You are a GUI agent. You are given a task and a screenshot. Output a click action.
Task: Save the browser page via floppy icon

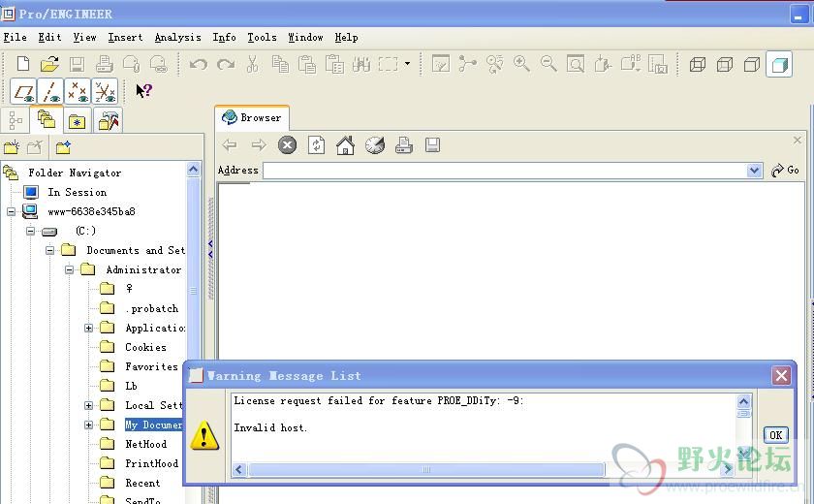[x=432, y=144]
